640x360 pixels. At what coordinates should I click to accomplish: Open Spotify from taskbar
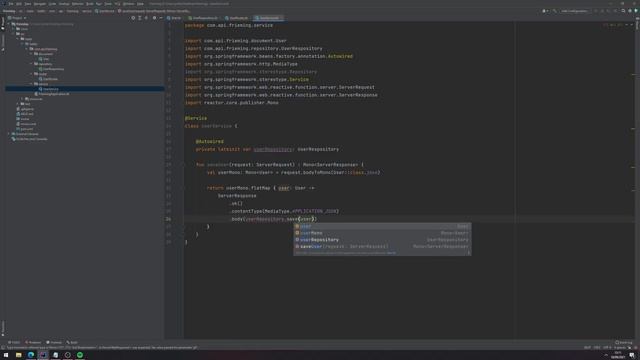click(80, 355)
